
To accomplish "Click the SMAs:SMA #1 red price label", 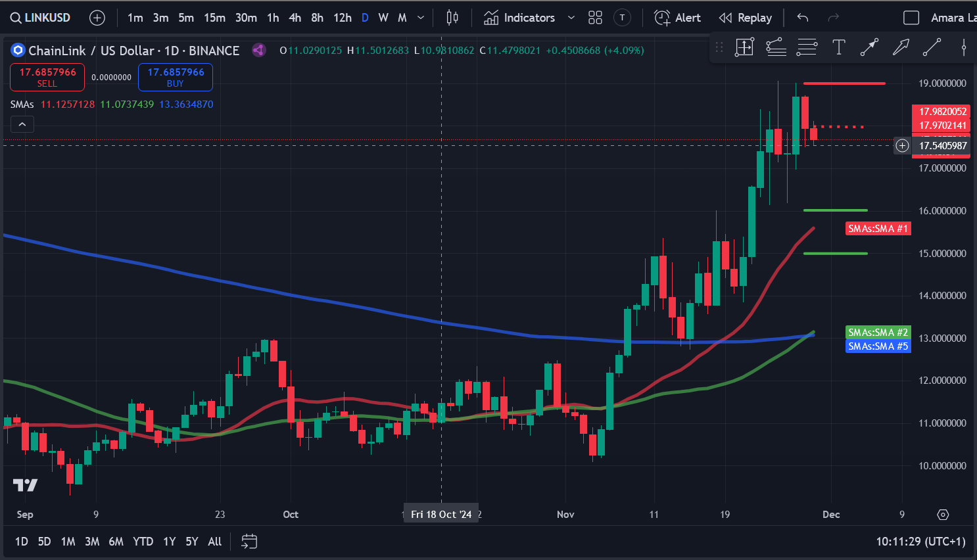I will tap(878, 229).
